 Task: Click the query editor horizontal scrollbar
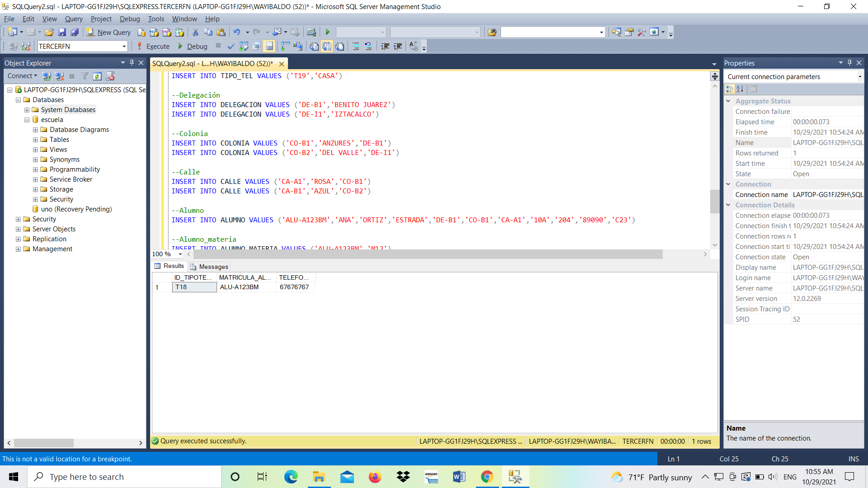427,254
